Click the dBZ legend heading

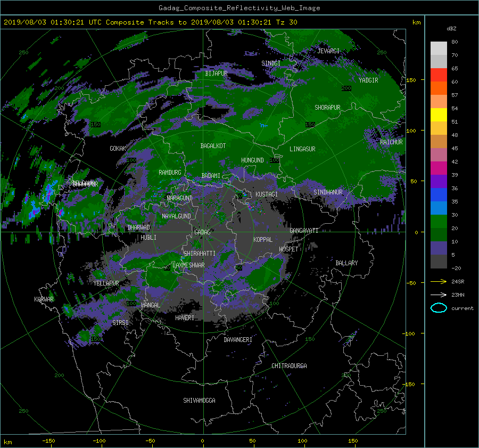click(451, 29)
